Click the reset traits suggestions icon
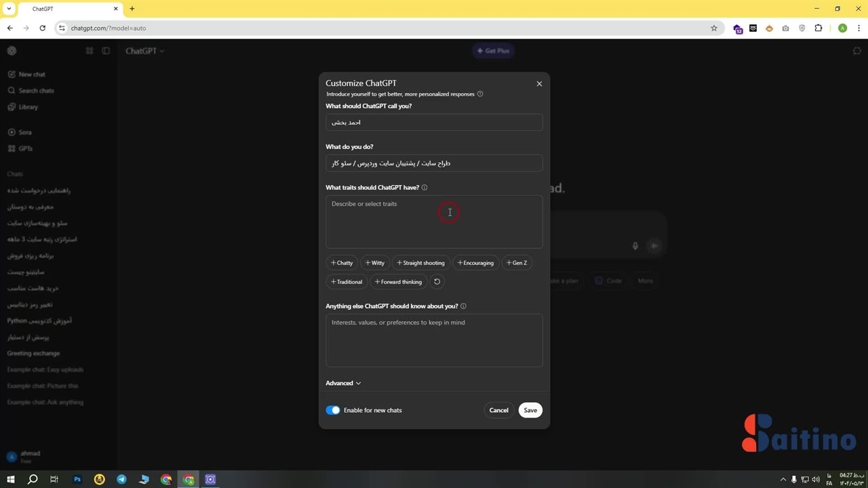The image size is (868, 488). pos(437,281)
